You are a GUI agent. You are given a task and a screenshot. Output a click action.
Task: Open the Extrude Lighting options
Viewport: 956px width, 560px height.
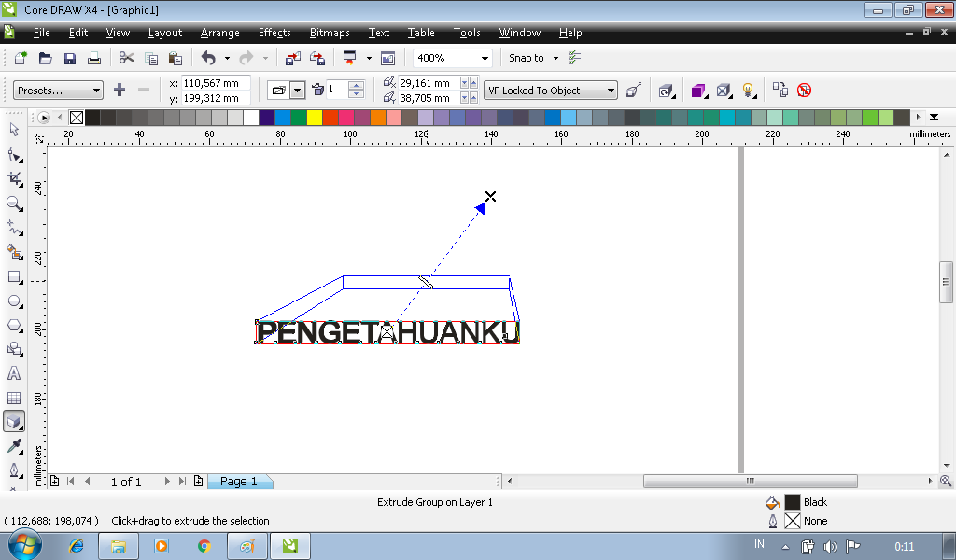pyautogui.click(x=748, y=90)
